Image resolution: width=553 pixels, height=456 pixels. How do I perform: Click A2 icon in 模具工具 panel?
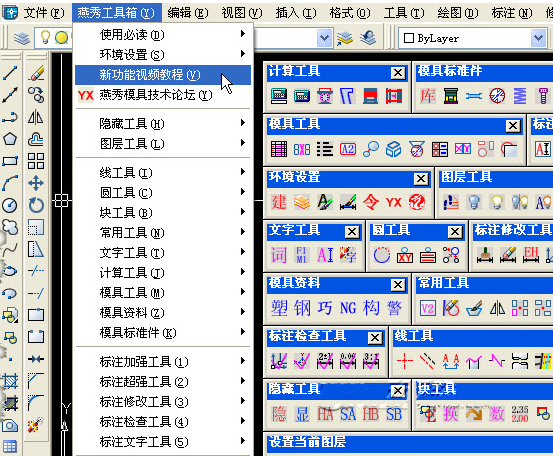[348, 149]
